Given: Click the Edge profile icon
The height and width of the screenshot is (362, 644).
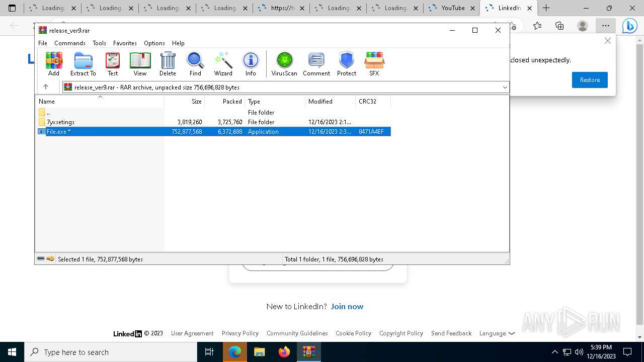Looking at the screenshot, I should click(x=583, y=26).
